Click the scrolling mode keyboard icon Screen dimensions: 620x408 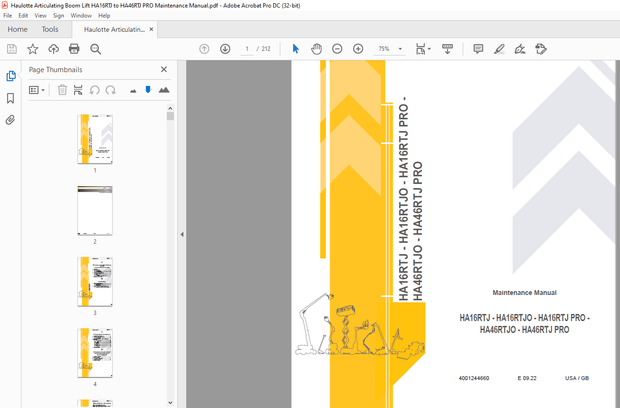pos(447,49)
